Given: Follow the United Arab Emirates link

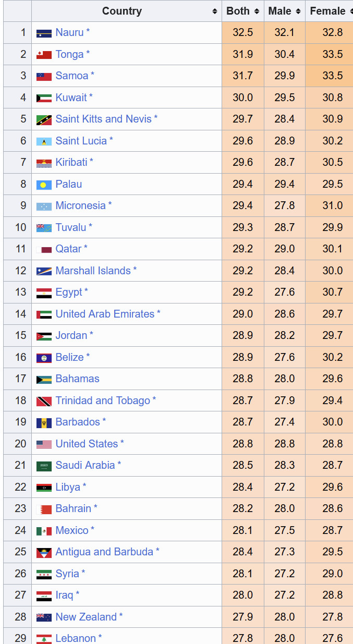Looking at the screenshot, I should [105, 314].
